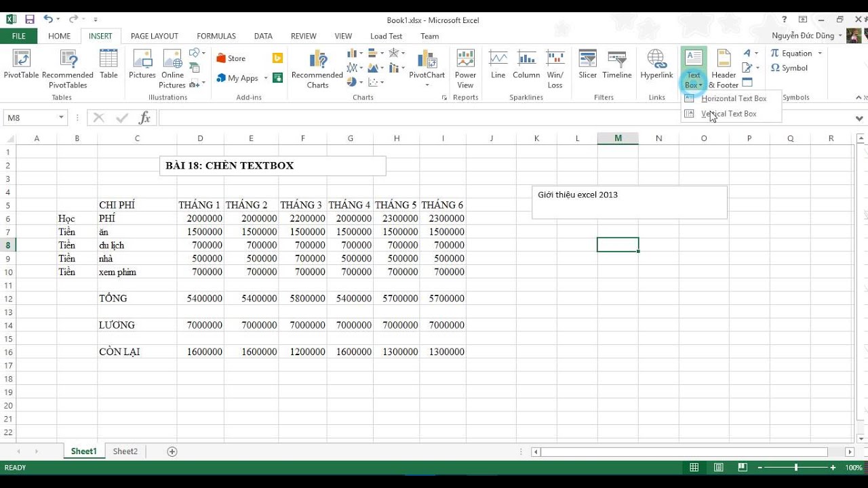
Task: Open Recommended PivotTables
Action: point(68,68)
